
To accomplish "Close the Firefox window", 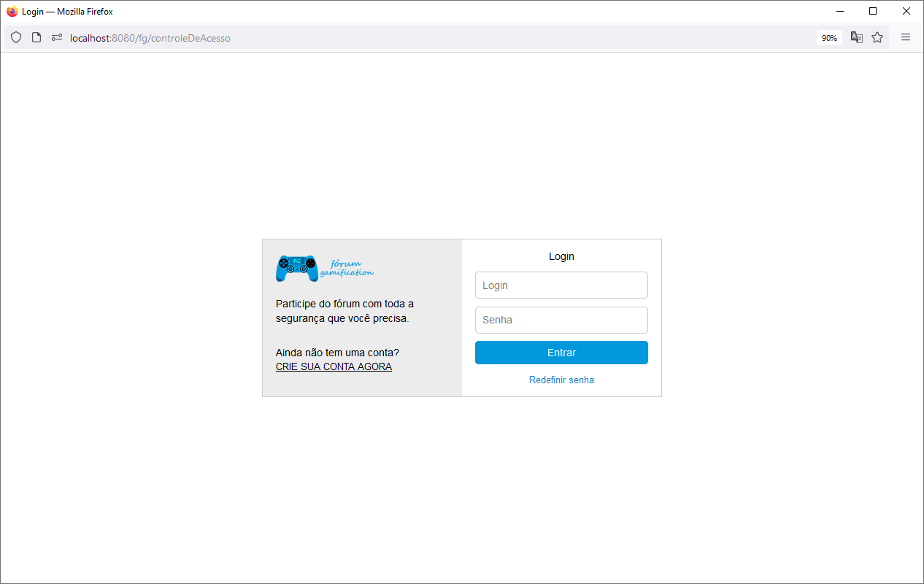I will click(x=906, y=11).
